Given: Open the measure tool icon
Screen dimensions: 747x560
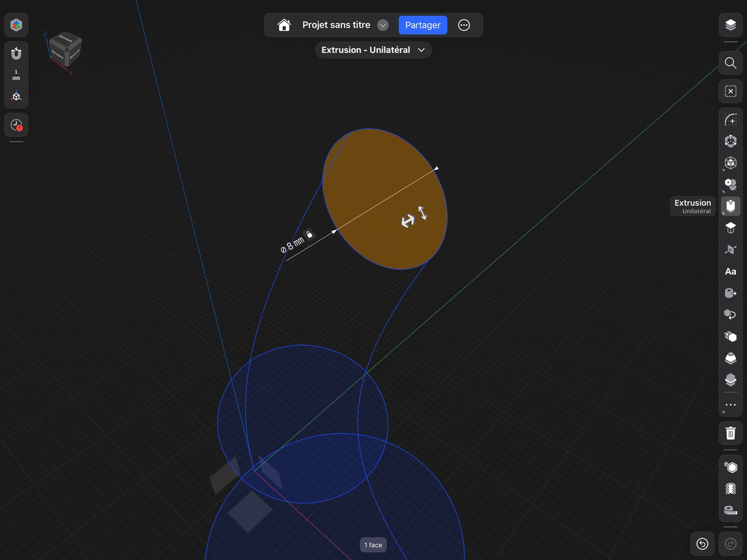Looking at the screenshot, I should pos(730,510).
